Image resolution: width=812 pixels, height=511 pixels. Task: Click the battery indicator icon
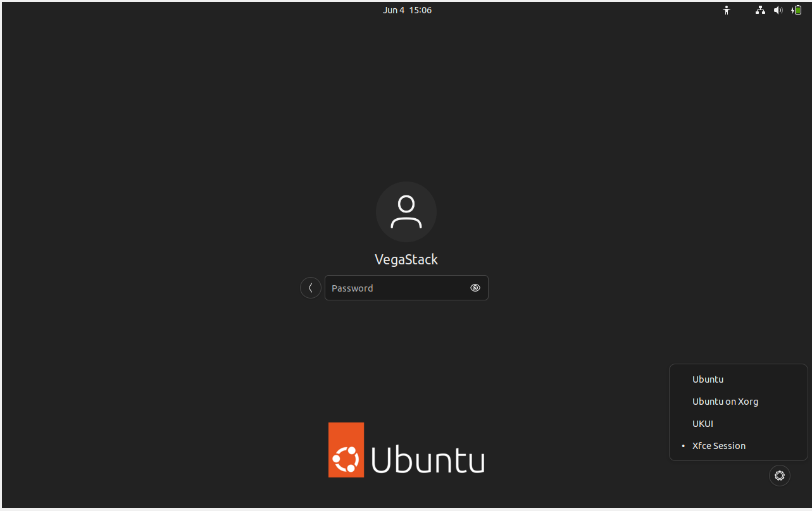tap(796, 9)
